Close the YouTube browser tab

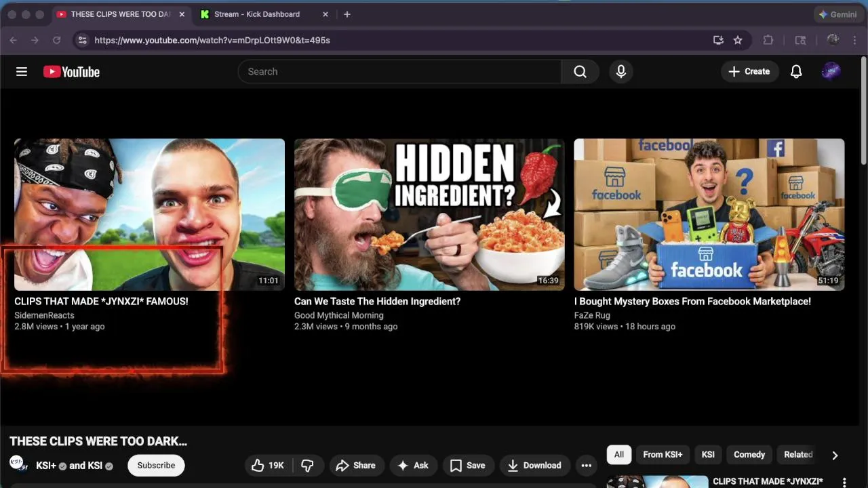coord(181,14)
